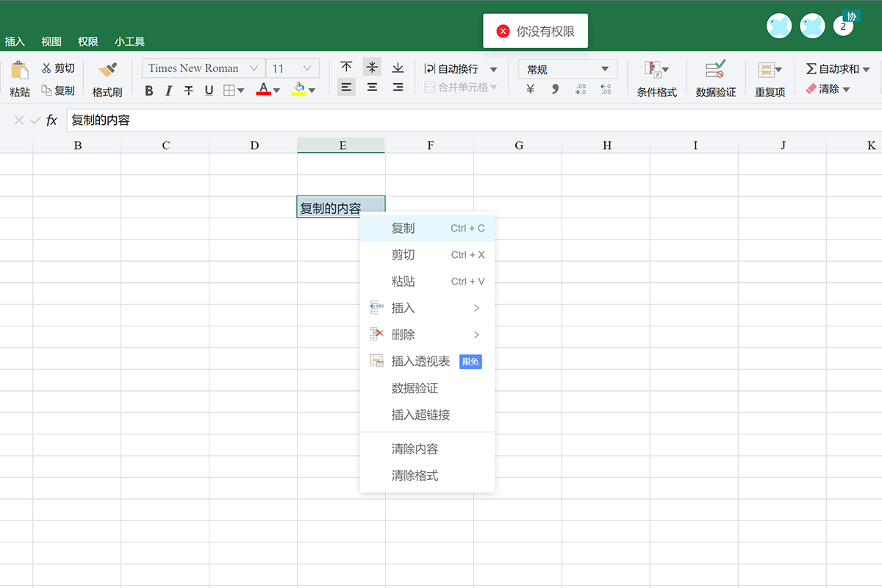Viewport: 882px width, 588px height.
Task: Open the 自动换行 dropdown arrow
Action: [493, 70]
